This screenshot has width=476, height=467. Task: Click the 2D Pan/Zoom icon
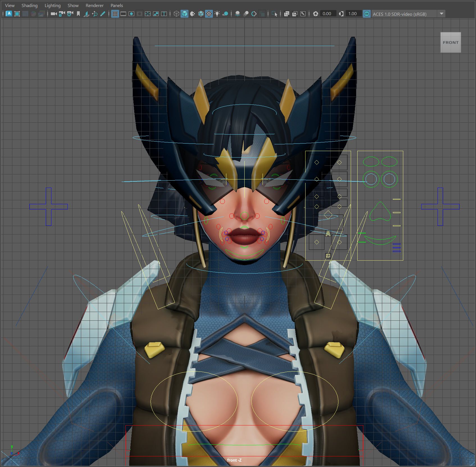pyautogui.click(x=95, y=14)
